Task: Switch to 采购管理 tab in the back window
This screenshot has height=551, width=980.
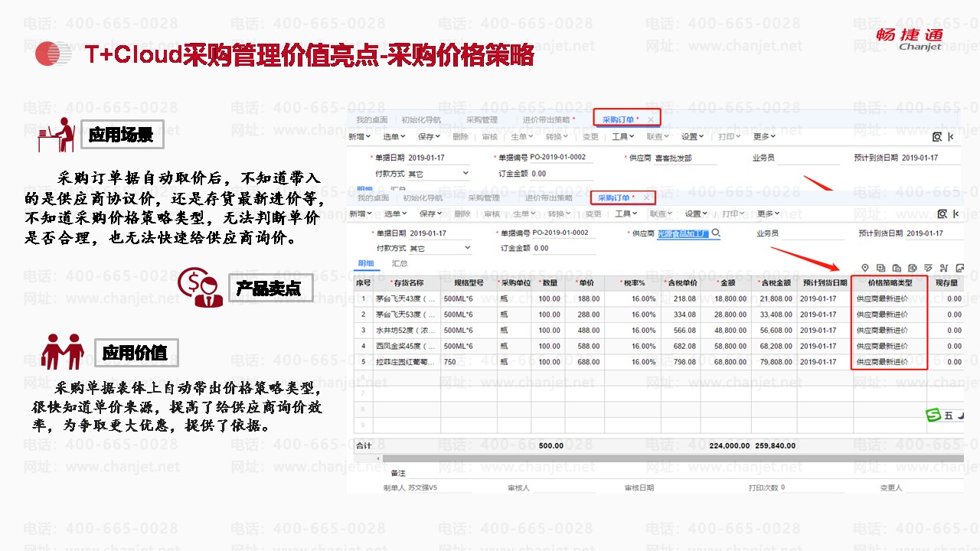Action: (482, 120)
